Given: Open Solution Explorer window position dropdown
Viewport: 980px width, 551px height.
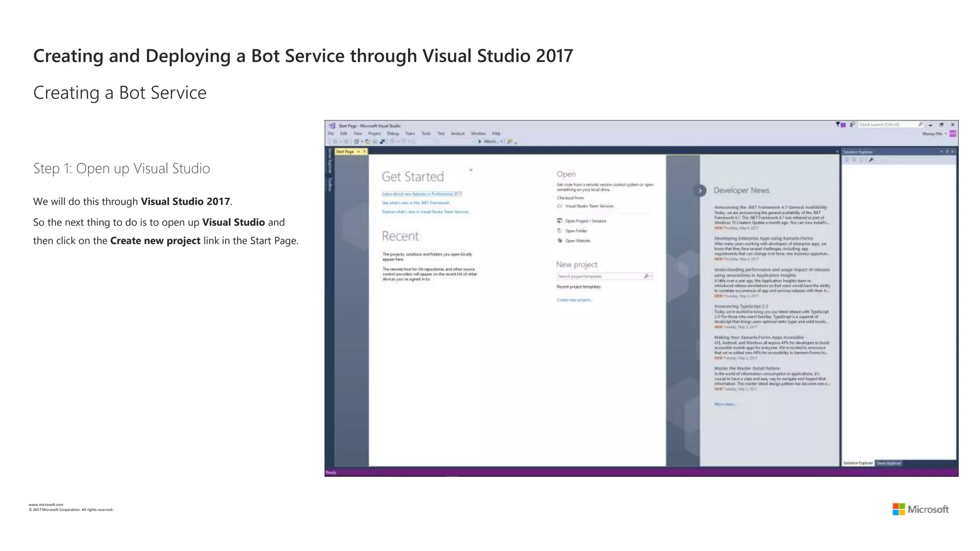Looking at the screenshot, I should point(941,152).
